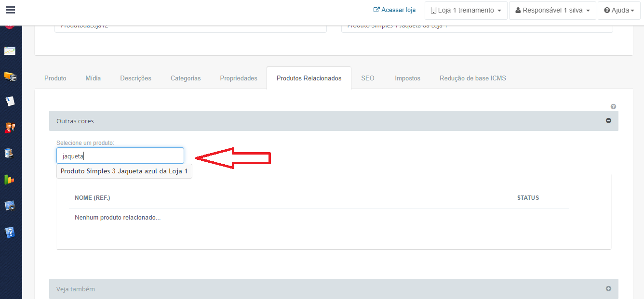Open the question mark sidebar icon
Viewport: 644px width, 299px height.
10,233
